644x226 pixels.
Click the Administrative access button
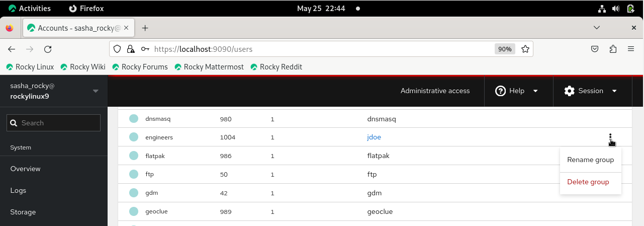pyautogui.click(x=435, y=91)
